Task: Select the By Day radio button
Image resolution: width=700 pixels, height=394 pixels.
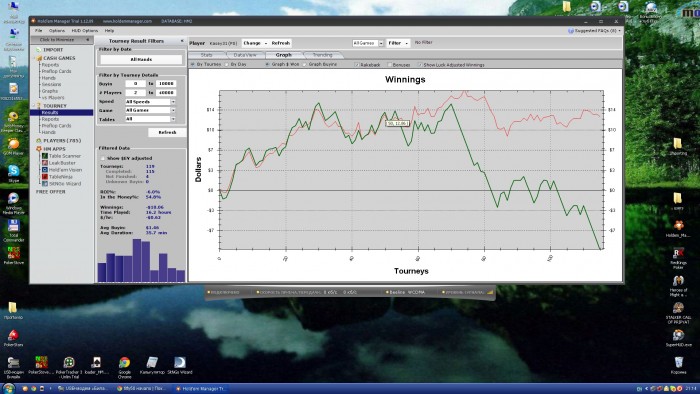Action: 227,65
